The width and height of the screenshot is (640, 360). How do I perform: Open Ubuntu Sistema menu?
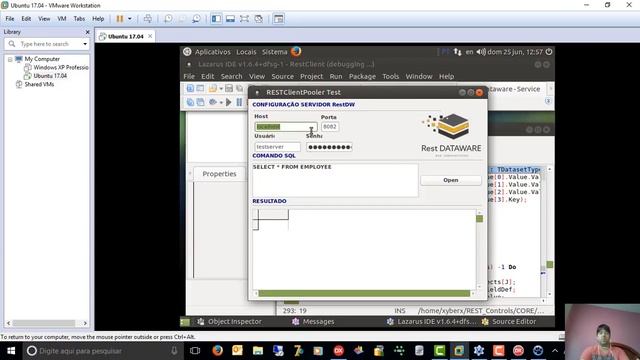[274, 52]
